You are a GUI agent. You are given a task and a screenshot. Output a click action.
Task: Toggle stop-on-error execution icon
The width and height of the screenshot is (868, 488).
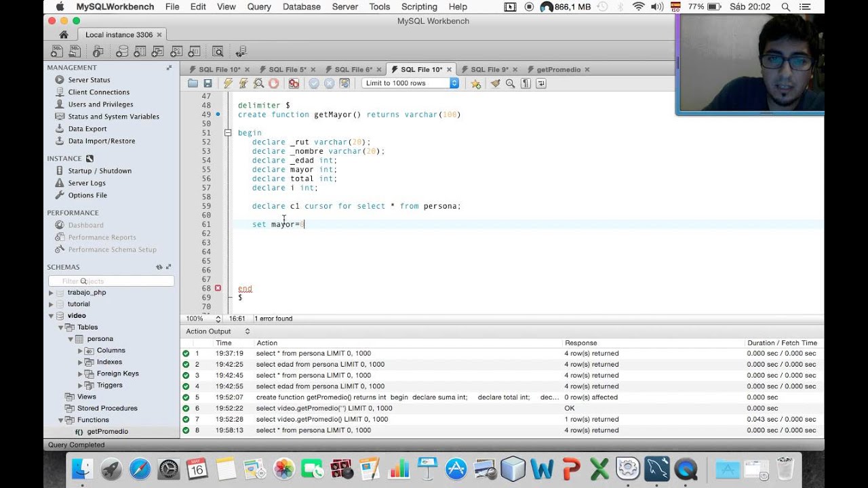pos(294,83)
